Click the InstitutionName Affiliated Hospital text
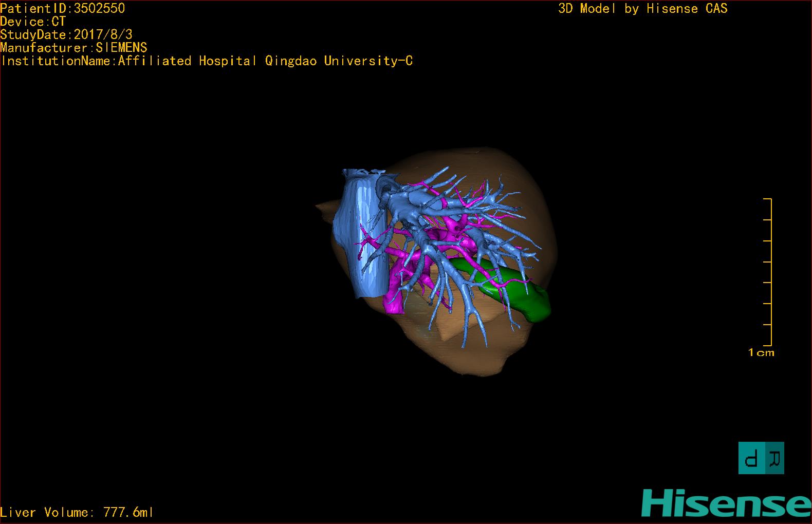Screen dimensions: 812x524 [x=206, y=61]
